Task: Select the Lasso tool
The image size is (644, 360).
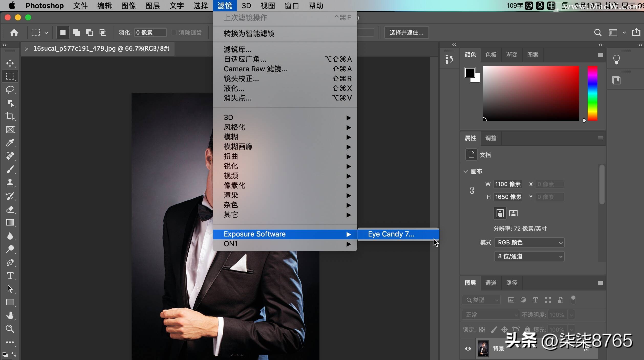Action: 10,89
